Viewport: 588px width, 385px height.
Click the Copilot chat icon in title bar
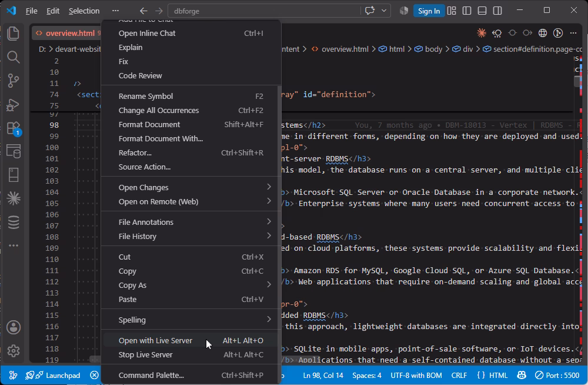[x=370, y=11]
